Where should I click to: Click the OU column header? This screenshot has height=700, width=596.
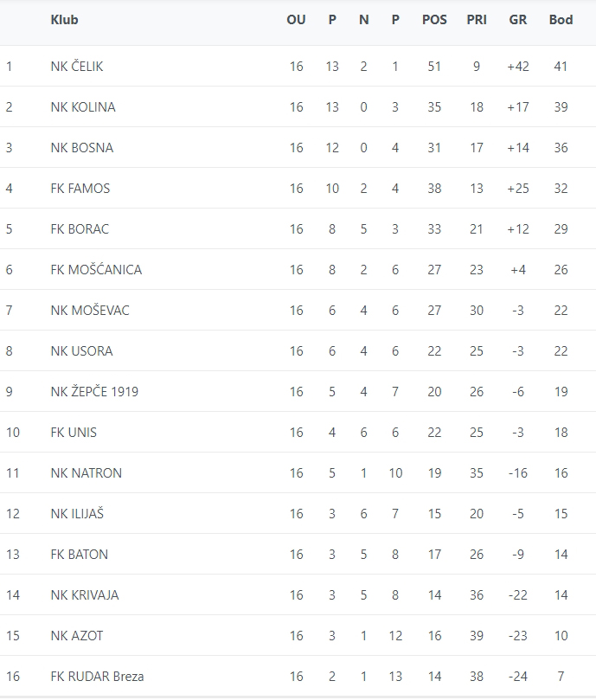tap(296, 20)
